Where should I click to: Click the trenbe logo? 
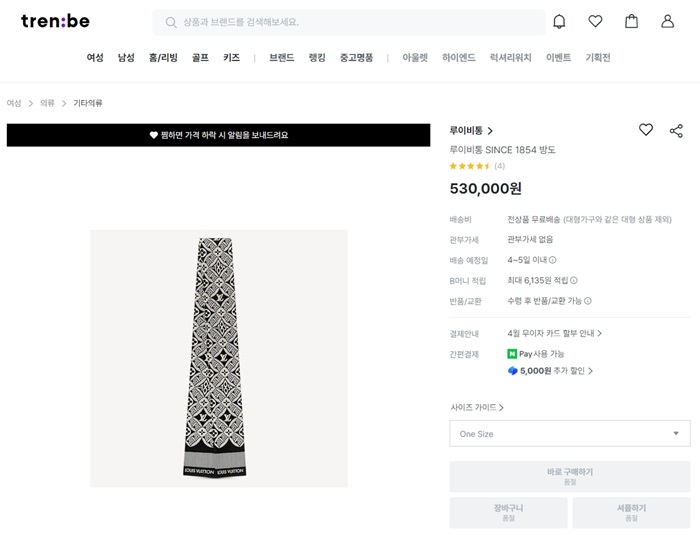pyautogui.click(x=55, y=21)
